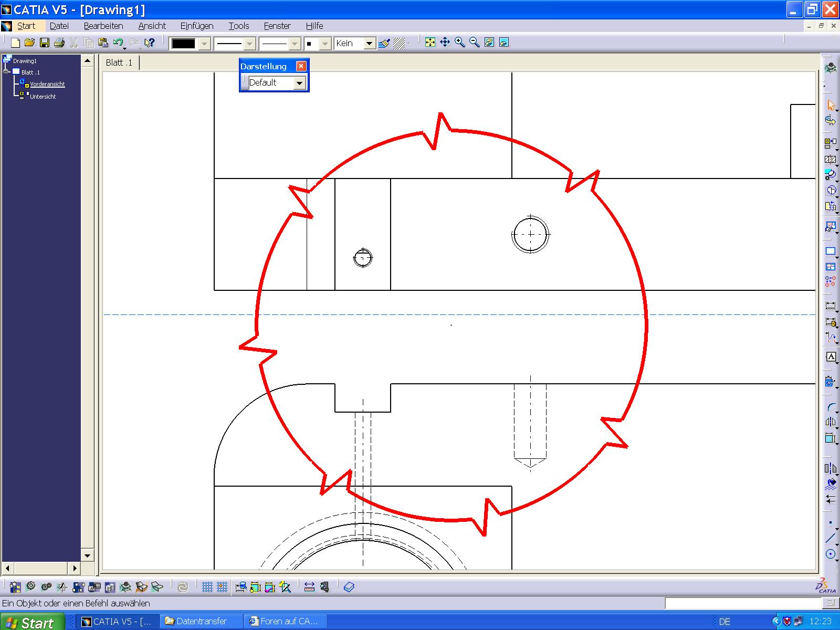Create a new document with New icon
The height and width of the screenshot is (630, 840).
(x=15, y=43)
